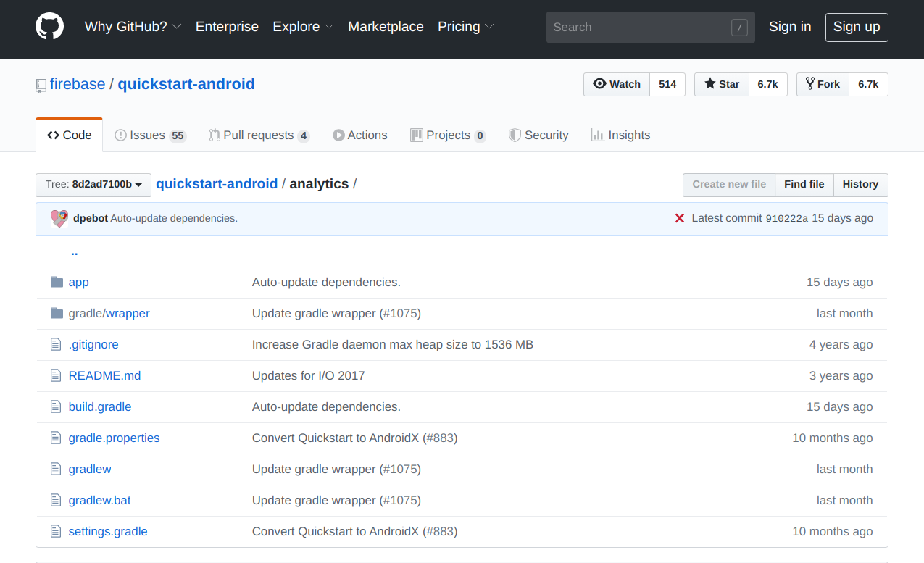Star the quickstart-android repository
Viewport: 924px width, 563px height.
click(x=722, y=84)
